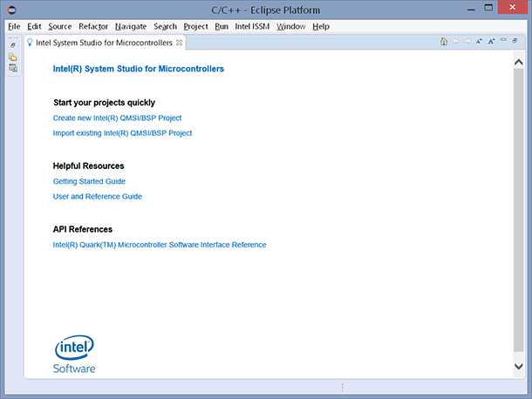Image resolution: width=532 pixels, height=399 pixels.
Task: Click the Home icon in welcome toolbar
Action: pos(443,41)
